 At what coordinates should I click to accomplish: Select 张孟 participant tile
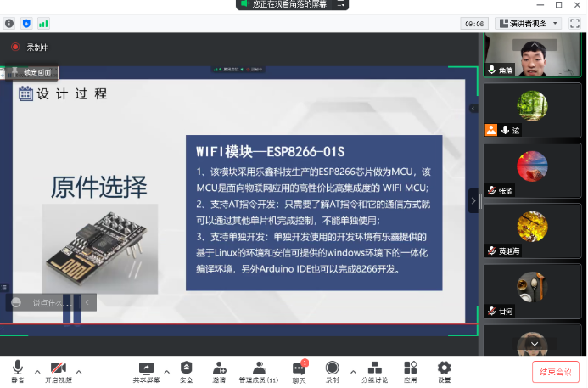click(x=533, y=171)
